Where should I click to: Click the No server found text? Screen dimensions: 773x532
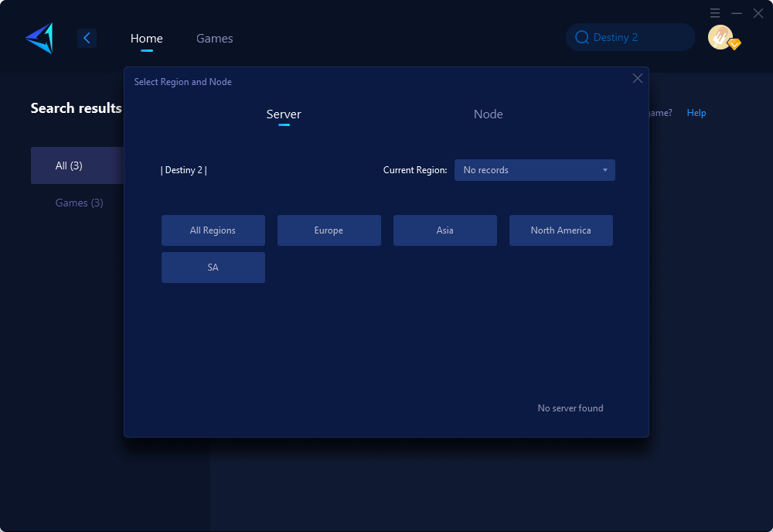[x=570, y=408]
